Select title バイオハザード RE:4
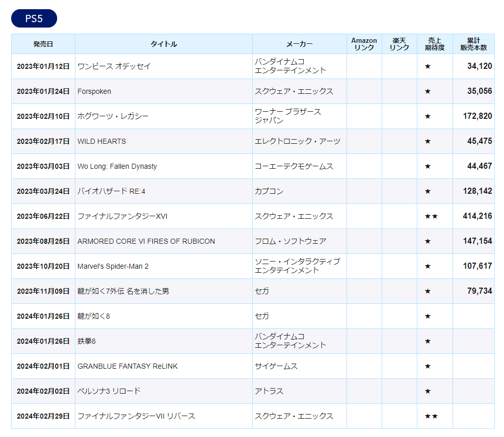504x437 pixels. coord(111,191)
